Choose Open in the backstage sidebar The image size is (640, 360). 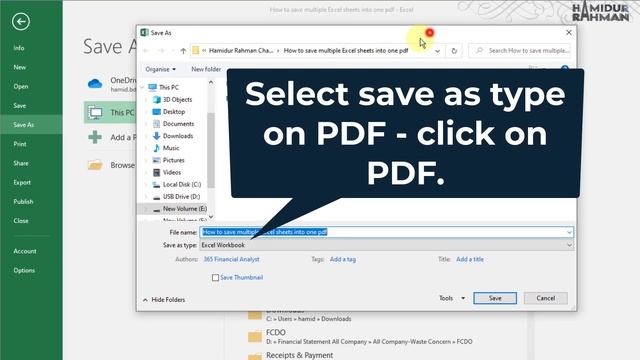coord(21,87)
